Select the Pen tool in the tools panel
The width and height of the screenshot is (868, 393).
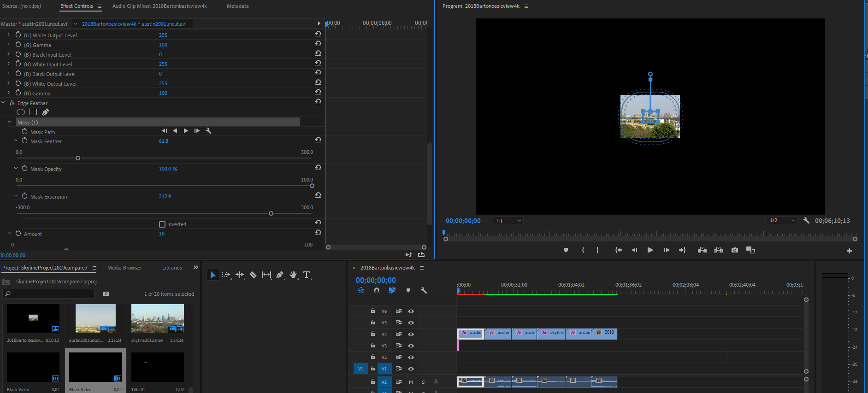280,275
